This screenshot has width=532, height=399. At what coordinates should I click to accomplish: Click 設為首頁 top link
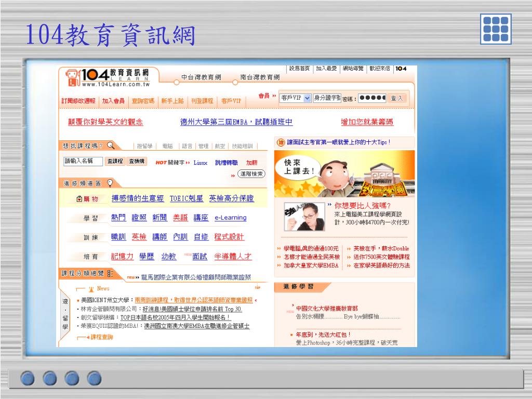click(300, 69)
